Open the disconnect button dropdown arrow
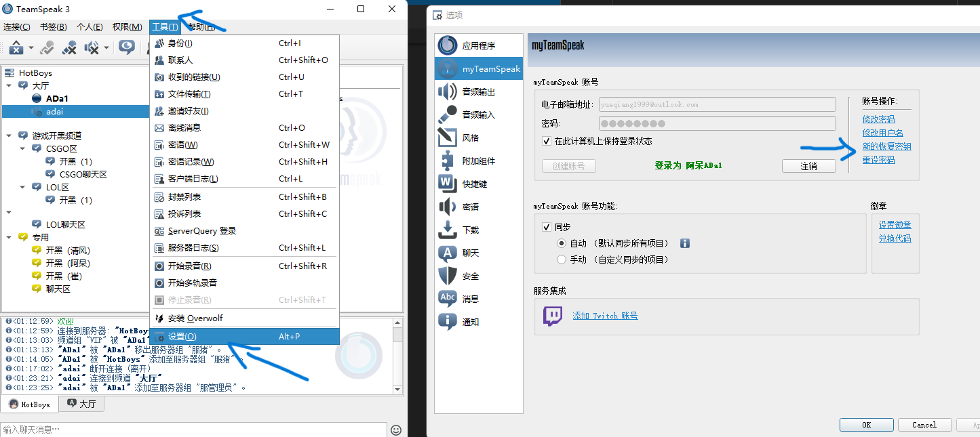 coord(31,48)
